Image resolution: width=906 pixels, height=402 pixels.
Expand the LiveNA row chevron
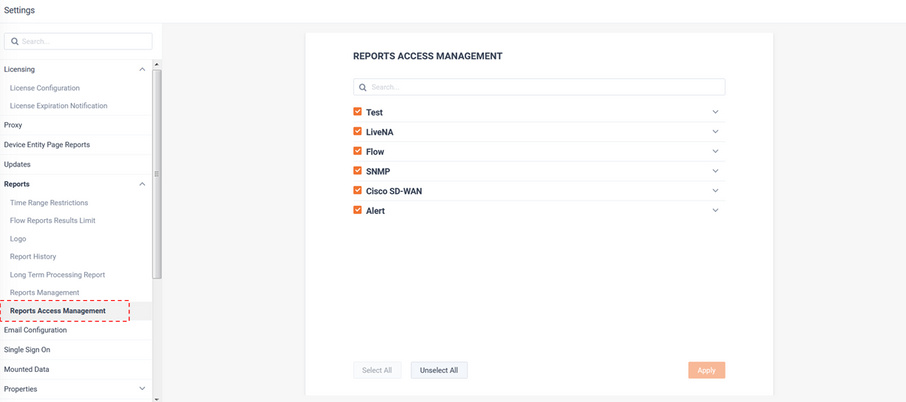click(715, 132)
